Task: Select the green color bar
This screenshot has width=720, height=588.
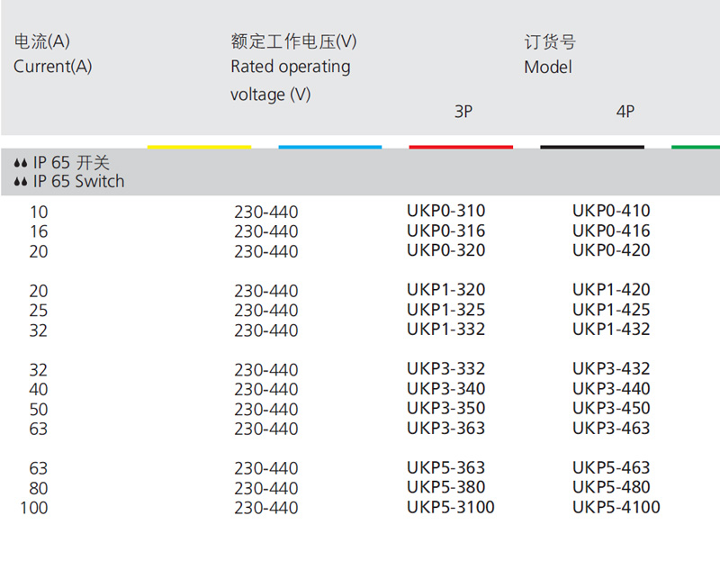Action: 697,147
